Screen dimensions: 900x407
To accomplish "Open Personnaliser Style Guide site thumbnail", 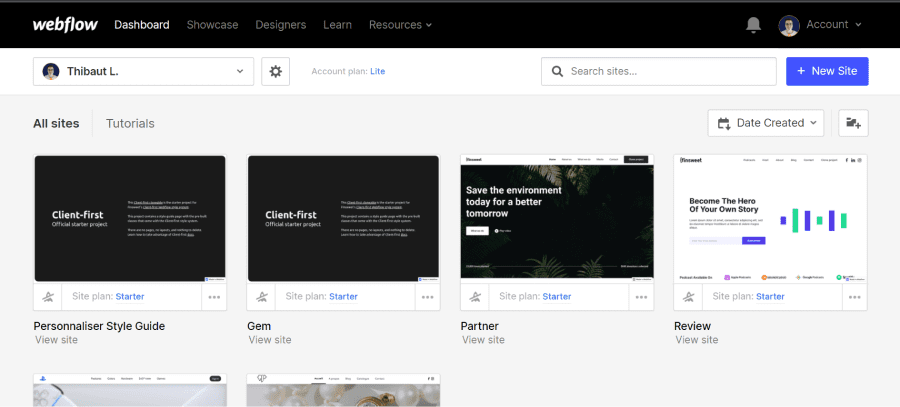I will (130, 219).
